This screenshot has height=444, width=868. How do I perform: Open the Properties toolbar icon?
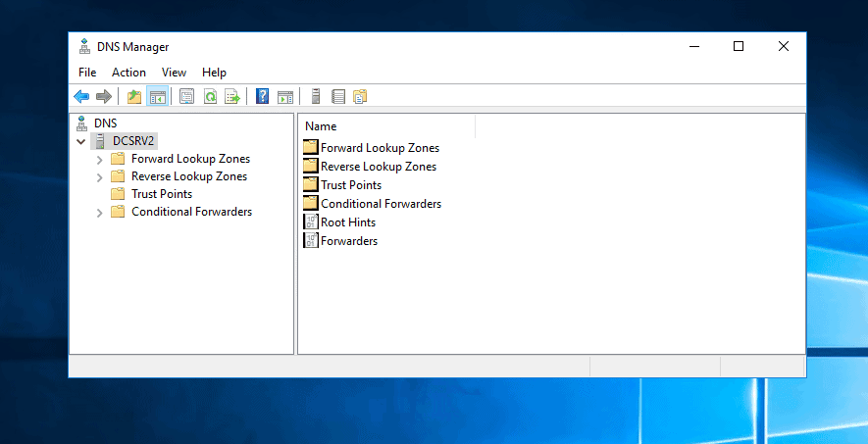[187, 97]
